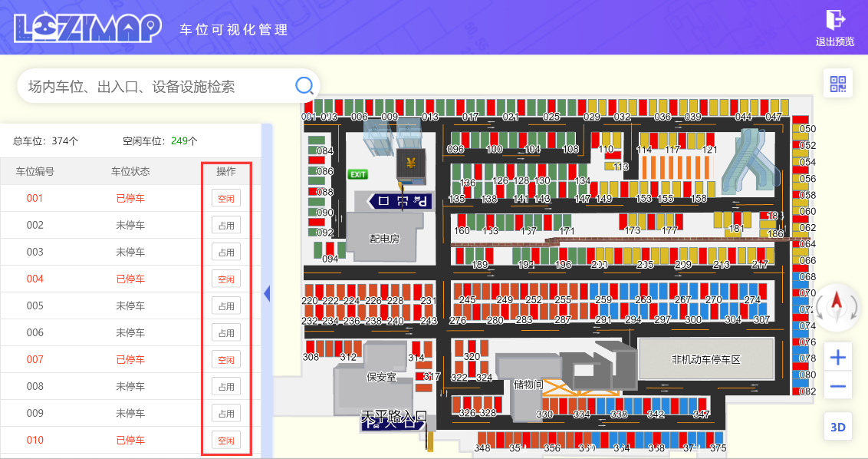Zoom out with the minus button
The width and height of the screenshot is (868, 459).
[x=838, y=386]
